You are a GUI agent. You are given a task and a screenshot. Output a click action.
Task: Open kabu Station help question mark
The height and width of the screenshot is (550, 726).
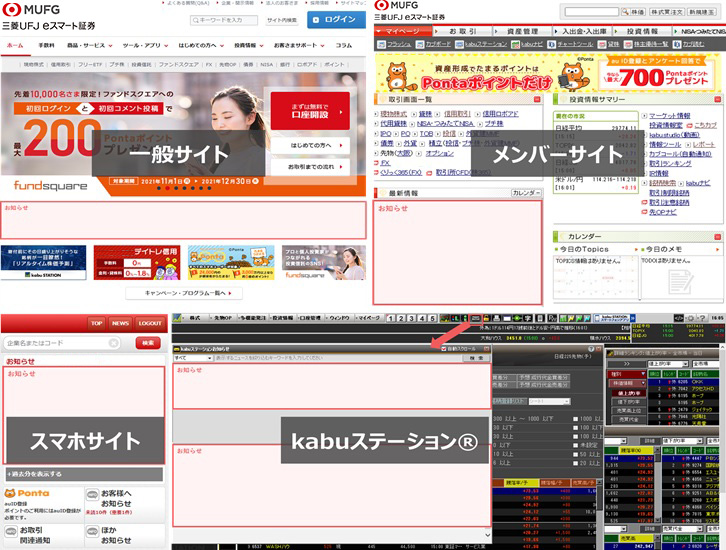coord(702,318)
